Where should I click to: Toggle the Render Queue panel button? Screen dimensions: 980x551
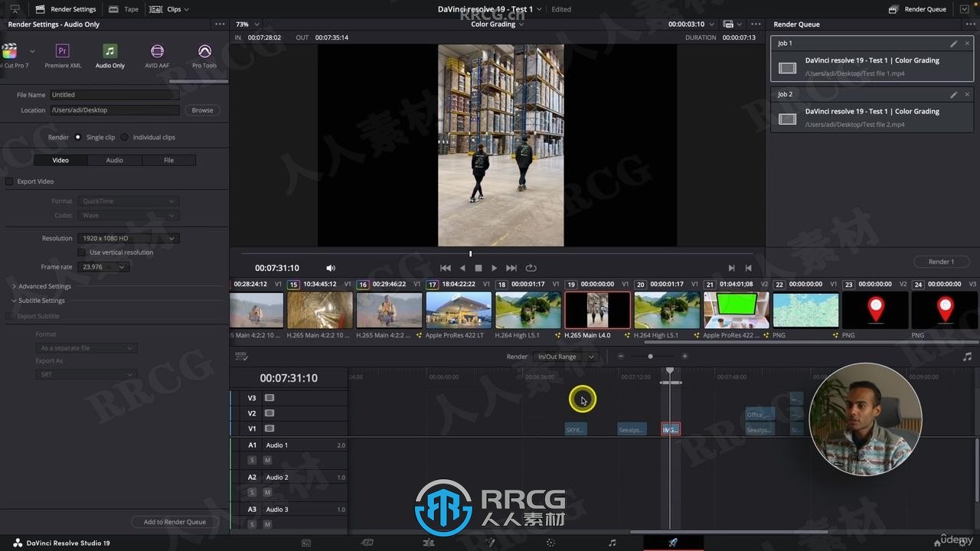coord(917,9)
